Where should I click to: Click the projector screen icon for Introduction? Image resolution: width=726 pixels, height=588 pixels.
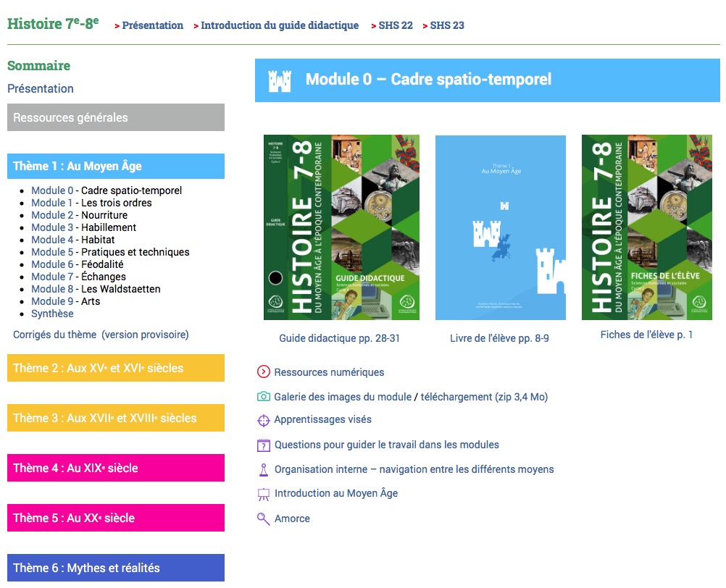click(264, 494)
